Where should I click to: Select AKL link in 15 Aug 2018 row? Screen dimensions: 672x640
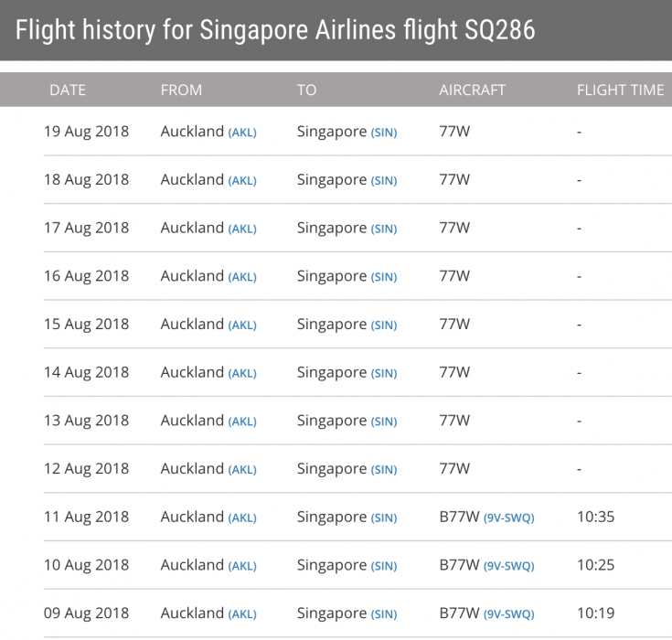tap(242, 325)
